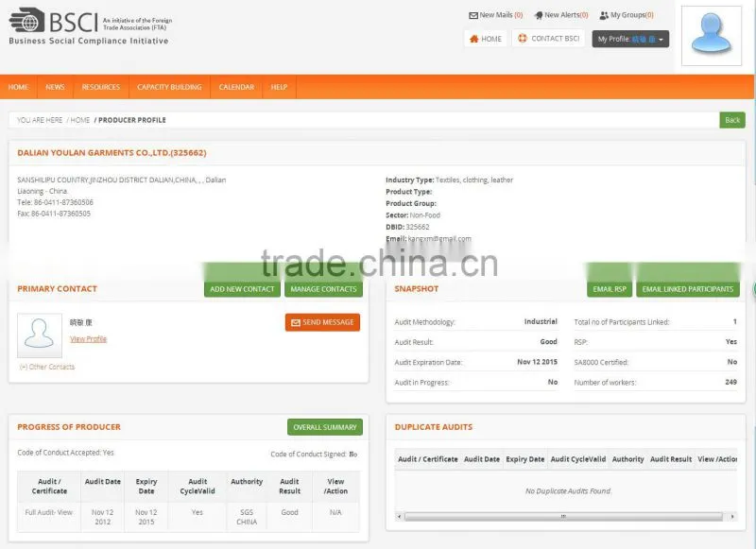The width and height of the screenshot is (756, 549).
Task: Click the envelope icon on SEND MESSAGE
Action: 296,322
